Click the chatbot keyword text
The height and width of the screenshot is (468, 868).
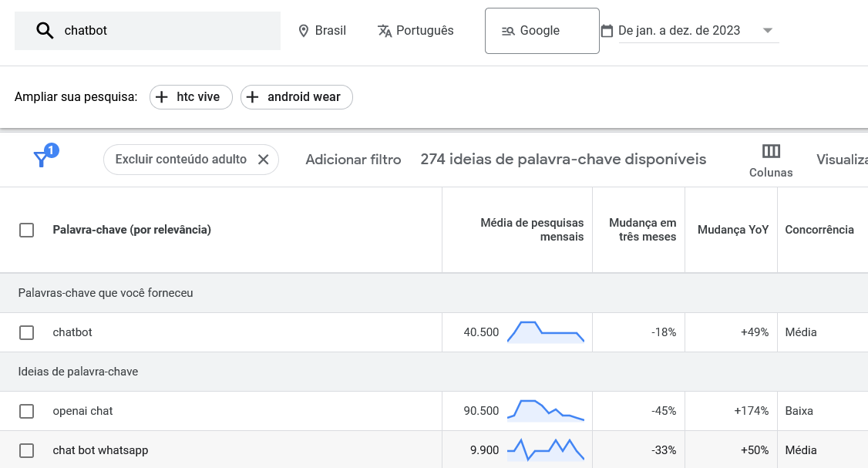tap(72, 332)
